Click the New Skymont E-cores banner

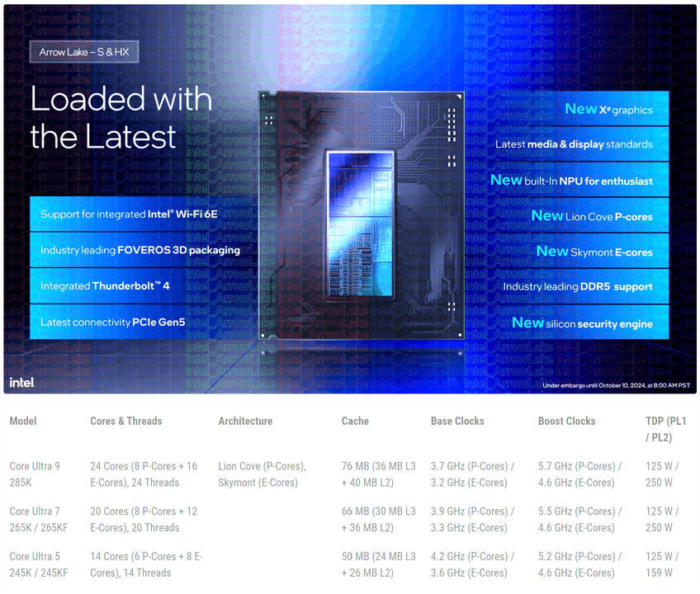click(594, 252)
